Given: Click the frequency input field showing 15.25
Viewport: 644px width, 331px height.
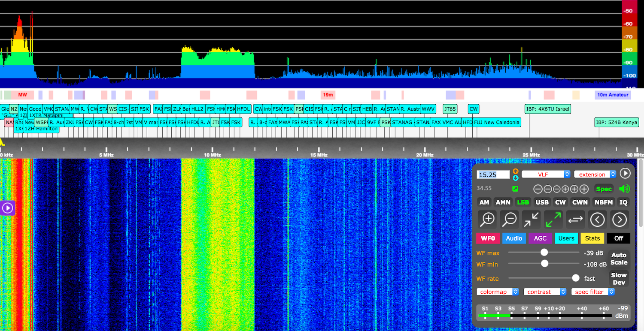Looking at the screenshot, I should coord(493,175).
